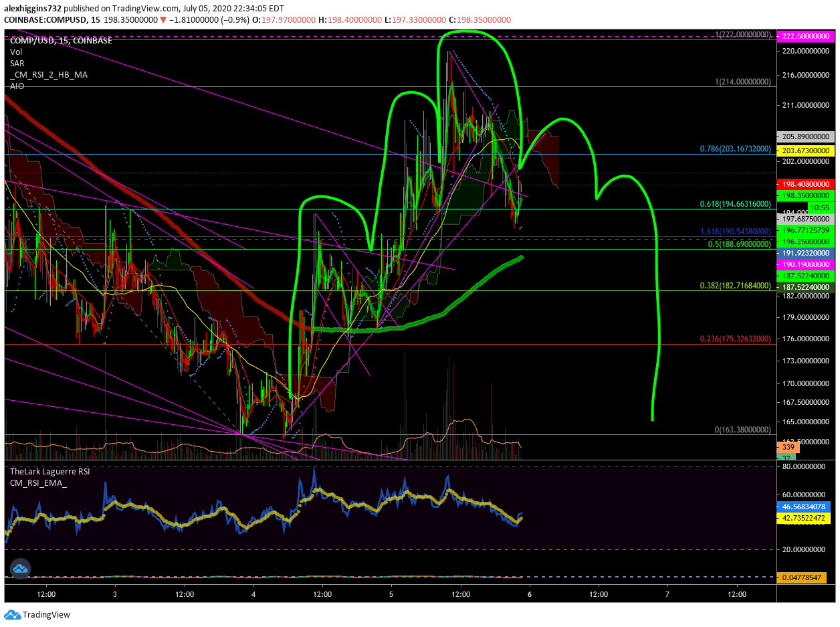This screenshot has height=627, width=840.
Task: Select the 1(214.00000000) Fibonacci level label
Action: (742, 81)
